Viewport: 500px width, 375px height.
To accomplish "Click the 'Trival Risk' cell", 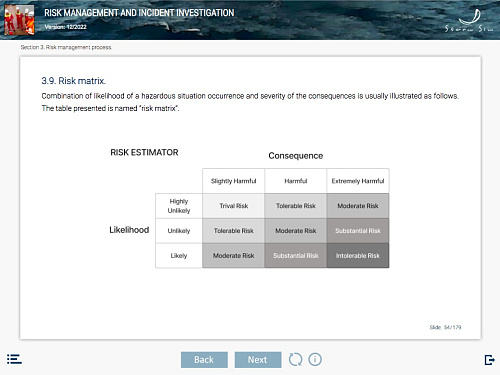I will point(234,206).
